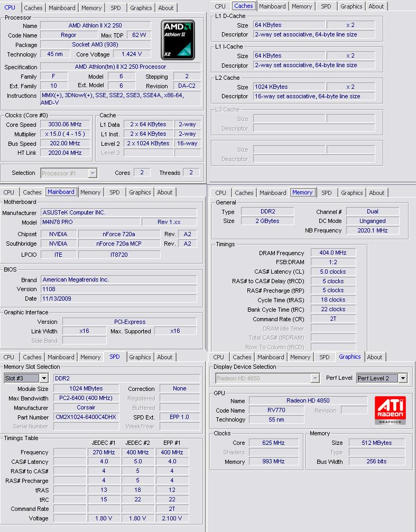Open the Processor #1 selection combo box
Screen dimensions: 416x532
[69, 173]
